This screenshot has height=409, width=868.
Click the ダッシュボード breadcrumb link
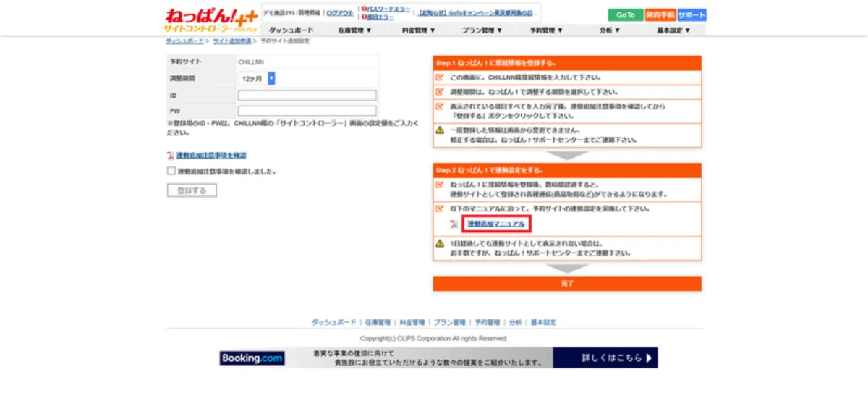coord(184,41)
